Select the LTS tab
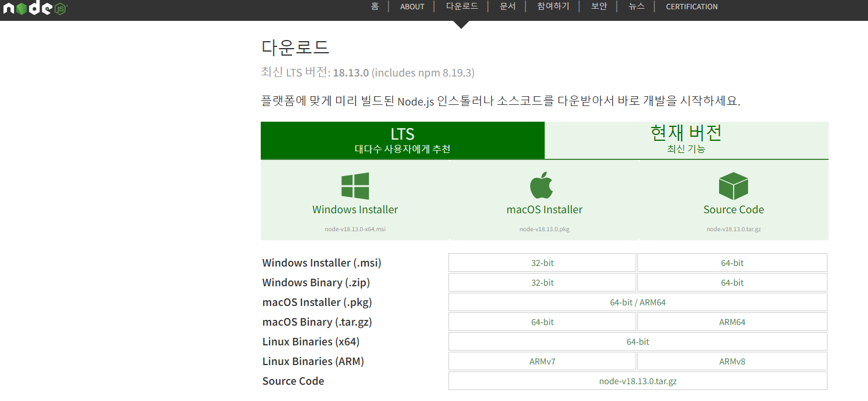 403,140
